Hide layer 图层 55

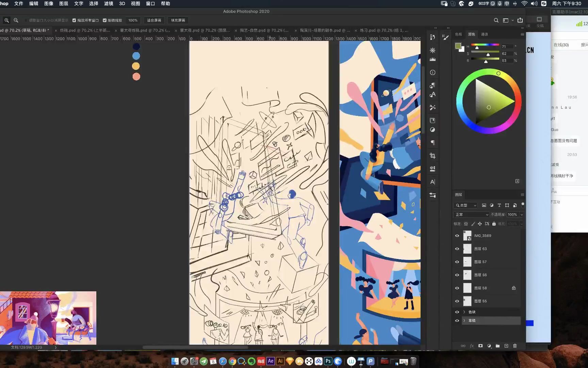(x=457, y=301)
